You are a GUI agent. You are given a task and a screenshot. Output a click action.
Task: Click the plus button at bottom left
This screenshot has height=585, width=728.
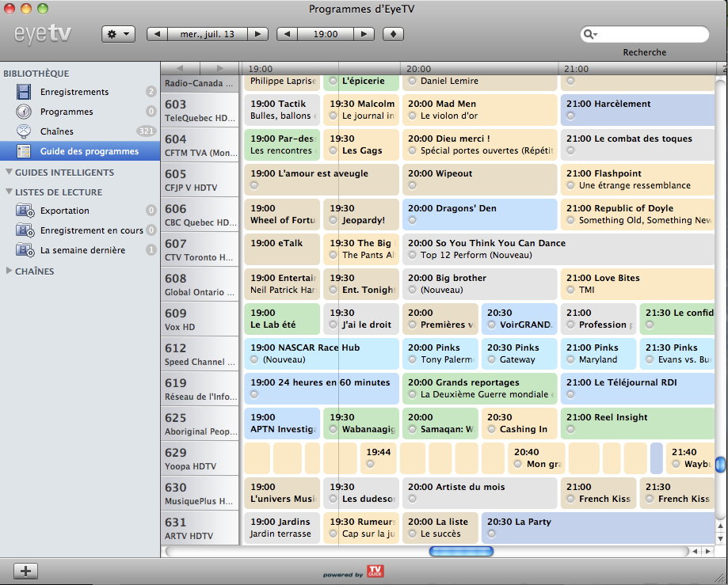tap(25, 570)
